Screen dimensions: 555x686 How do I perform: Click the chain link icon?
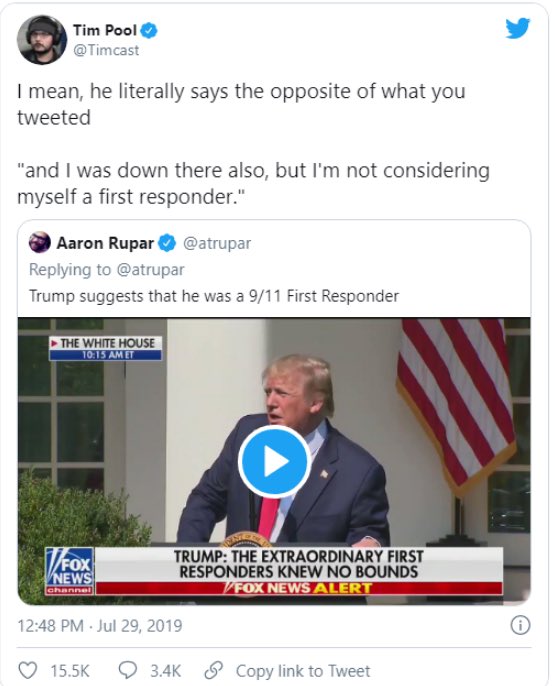pyautogui.click(x=214, y=670)
